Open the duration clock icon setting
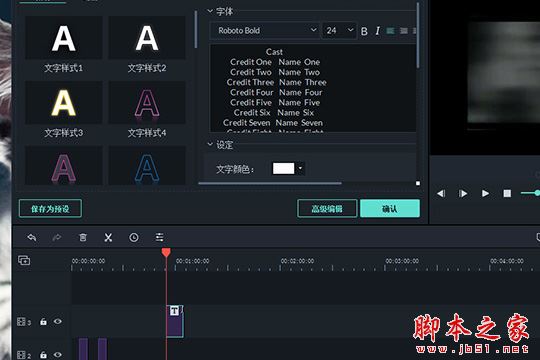The height and width of the screenshot is (360, 540). coord(134,237)
